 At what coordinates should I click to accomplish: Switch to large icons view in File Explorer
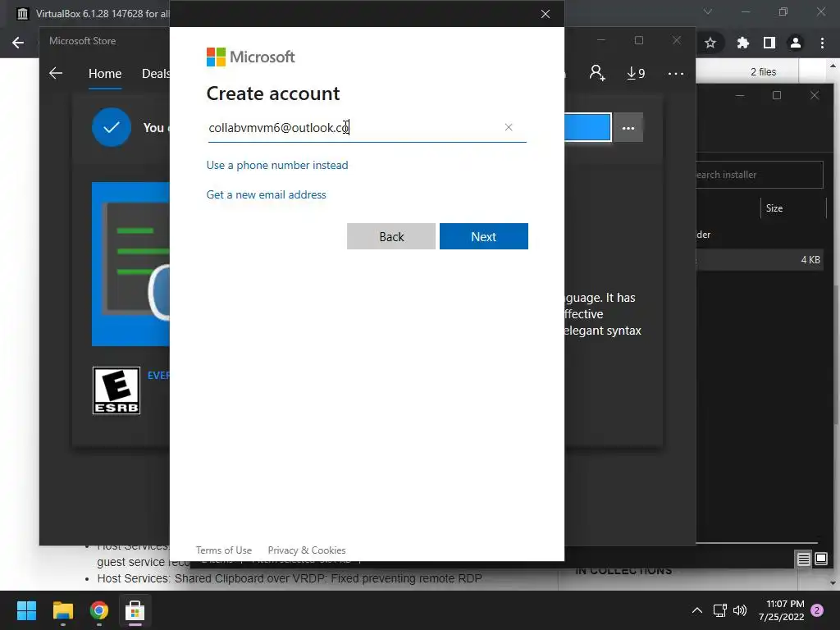click(820, 559)
